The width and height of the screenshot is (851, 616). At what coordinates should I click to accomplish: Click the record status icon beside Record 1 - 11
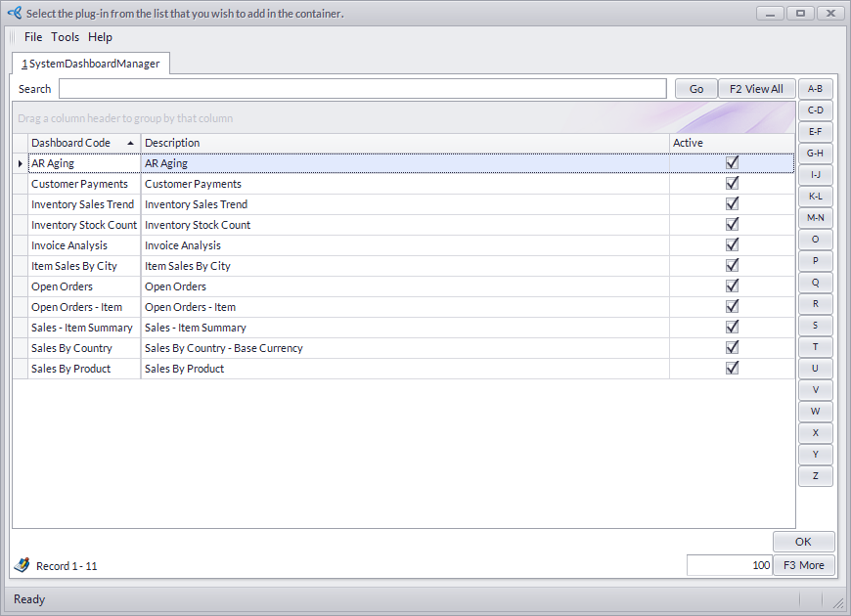22,565
